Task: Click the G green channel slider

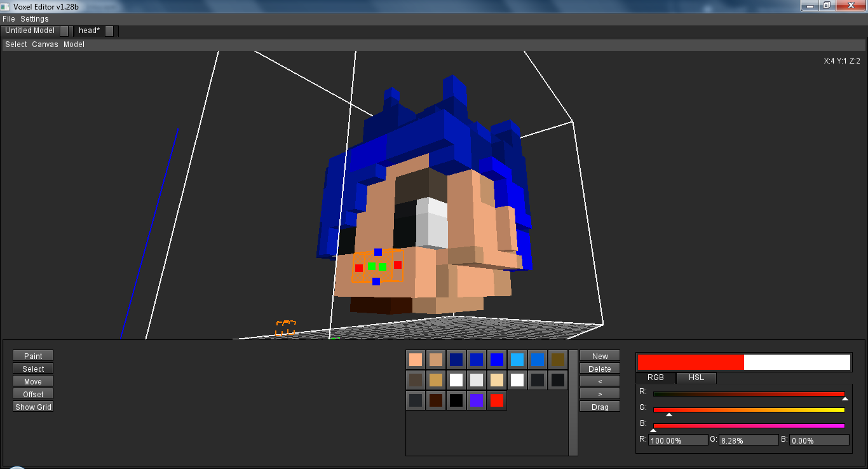Action: coord(749,410)
